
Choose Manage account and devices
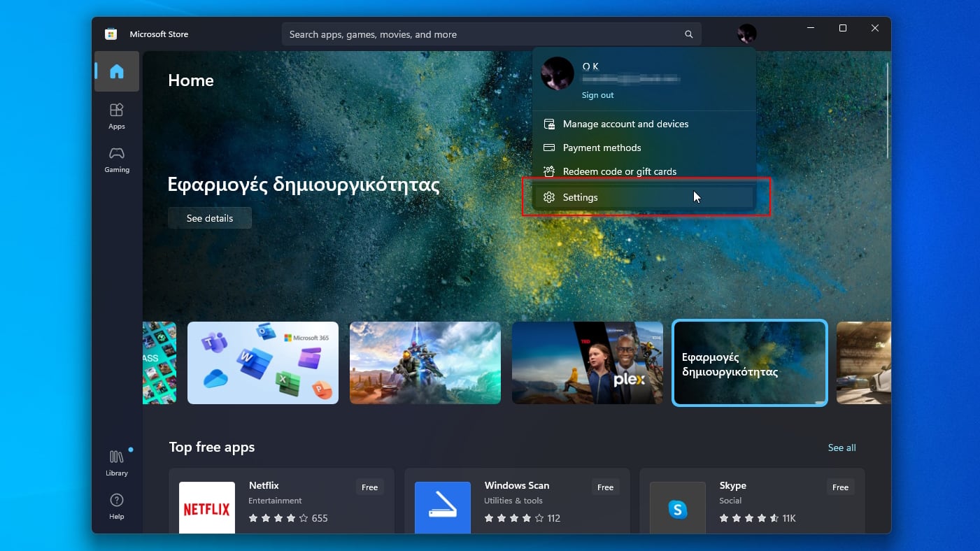pos(644,124)
